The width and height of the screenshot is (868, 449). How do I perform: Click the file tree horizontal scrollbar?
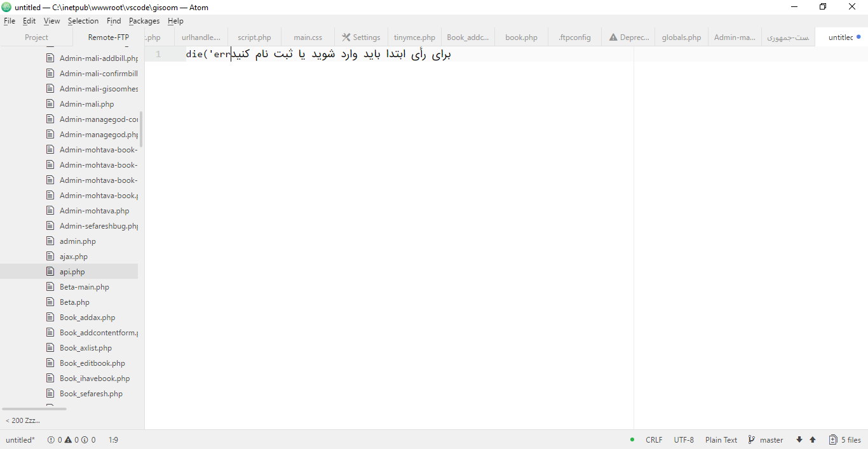[34, 409]
